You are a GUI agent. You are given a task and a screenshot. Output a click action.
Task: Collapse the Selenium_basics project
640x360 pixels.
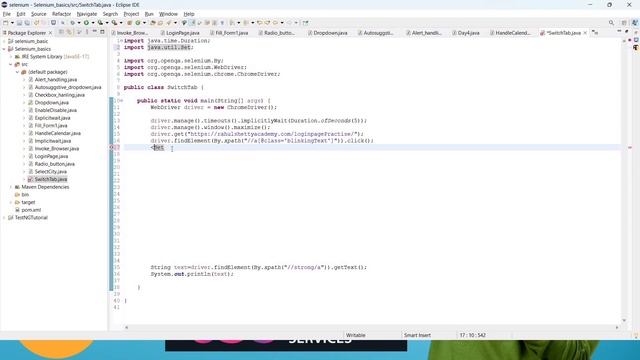pos(4,49)
